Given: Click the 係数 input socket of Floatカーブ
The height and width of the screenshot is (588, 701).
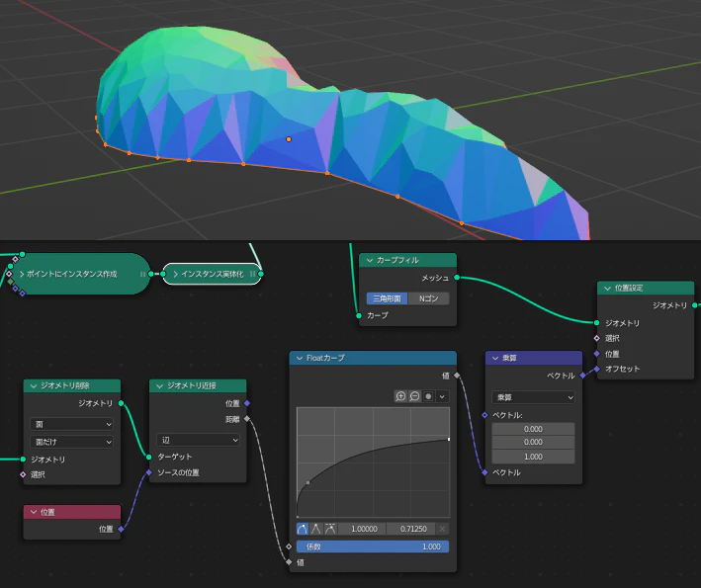Looking at the screenshot, I should [290, 546].
